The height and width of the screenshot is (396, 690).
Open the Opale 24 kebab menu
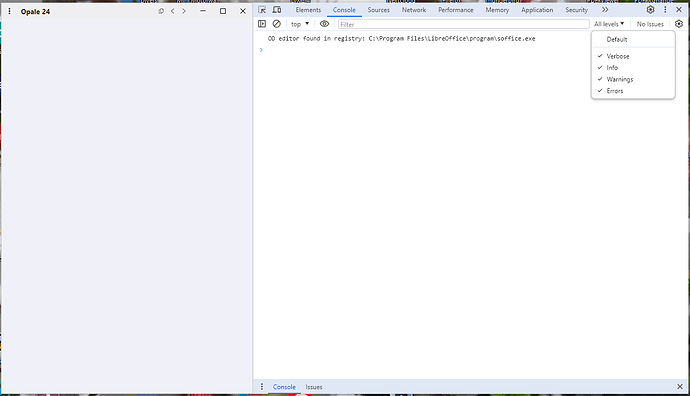9,11
